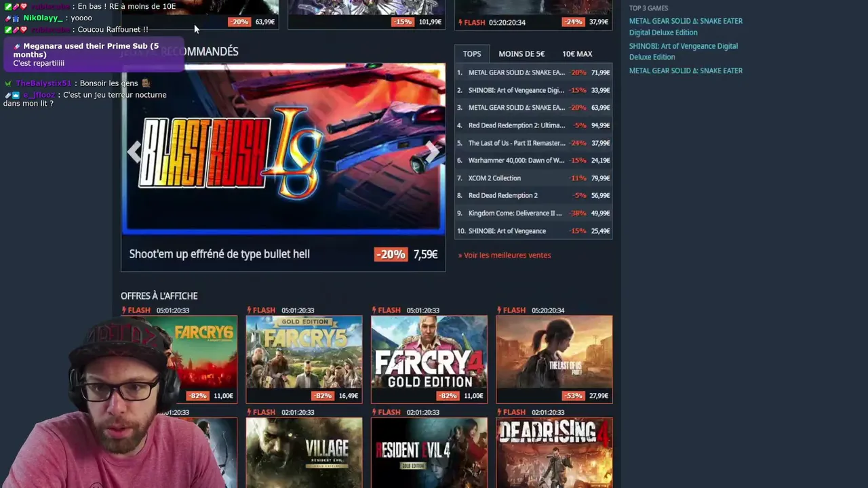Select Red Dead Redemption 2: Ultima... row
Screen dimensions: 868x488
pos(534,125)
